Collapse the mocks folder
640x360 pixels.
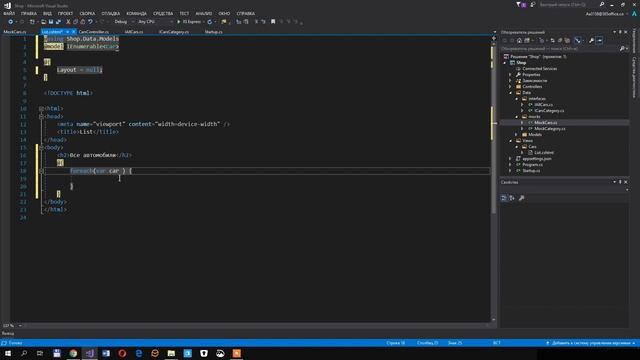coord(516,117)
